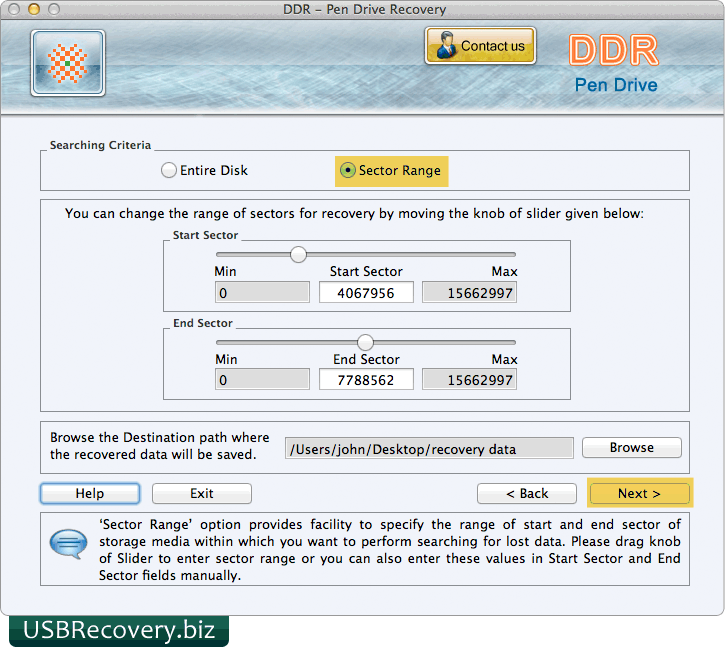Click the window minimize yellow button
The height and width of the screenshot is (647, 725).
[x=34, y=9]
